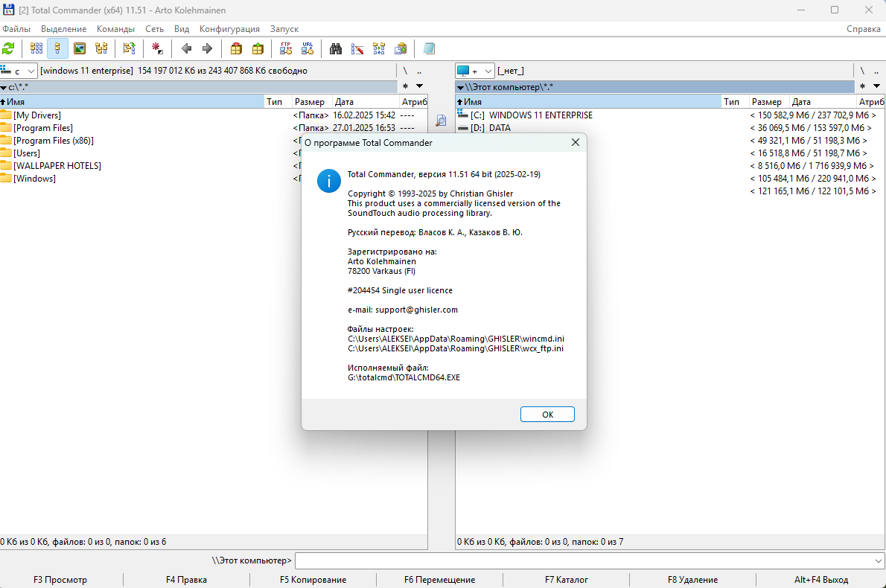The height and width of the screenshot is (588, 886).
Task: Click the right panel Этот компьютер path bar
Action: click(655, 87)
